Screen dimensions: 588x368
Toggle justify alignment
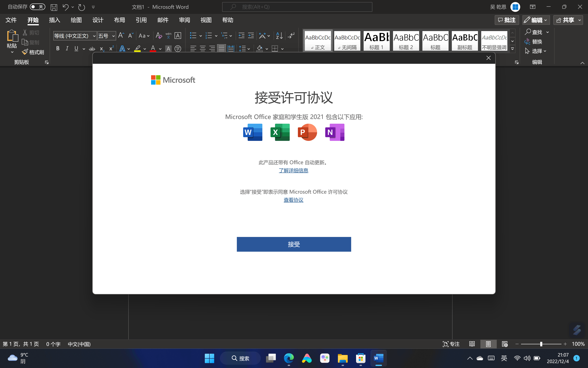(221, 49)
